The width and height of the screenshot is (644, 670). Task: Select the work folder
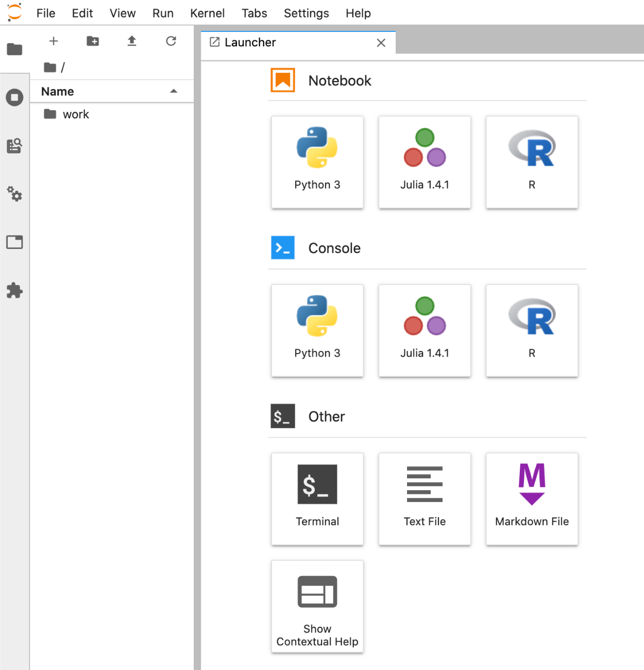112,114
